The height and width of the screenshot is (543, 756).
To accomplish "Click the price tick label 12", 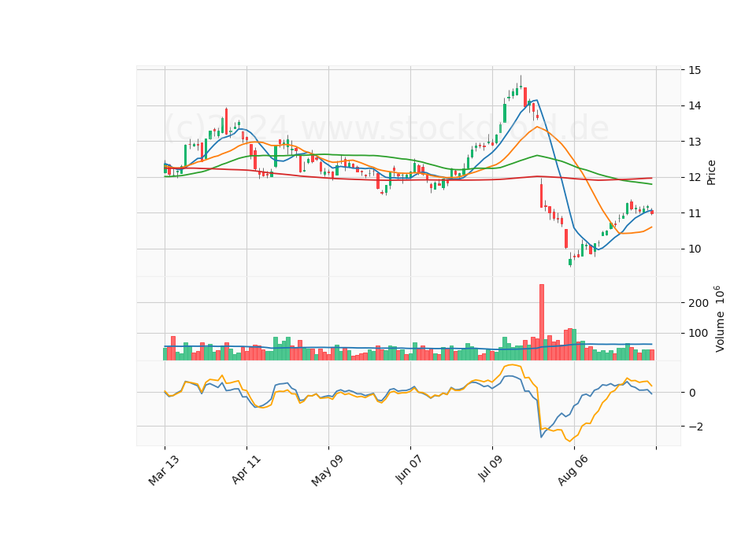I will tap(695, 178).
